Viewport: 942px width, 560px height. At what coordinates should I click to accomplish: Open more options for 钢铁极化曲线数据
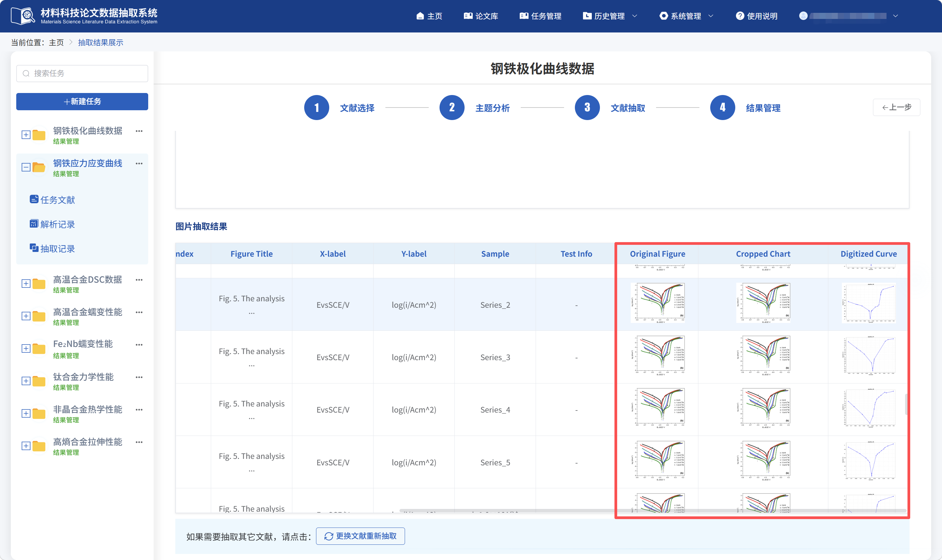(x=139, y=131)
